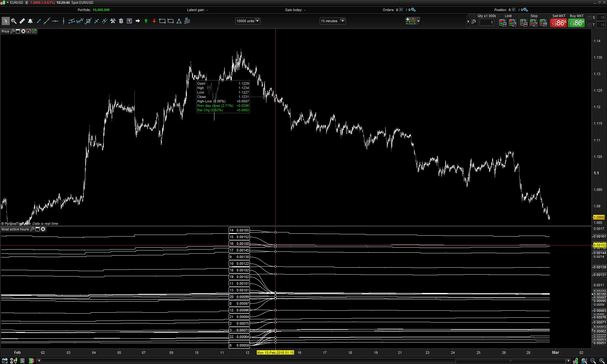Open trading panel wrench settings
The width and height of the screenshot is (607, 364).
tap(473, 22)
